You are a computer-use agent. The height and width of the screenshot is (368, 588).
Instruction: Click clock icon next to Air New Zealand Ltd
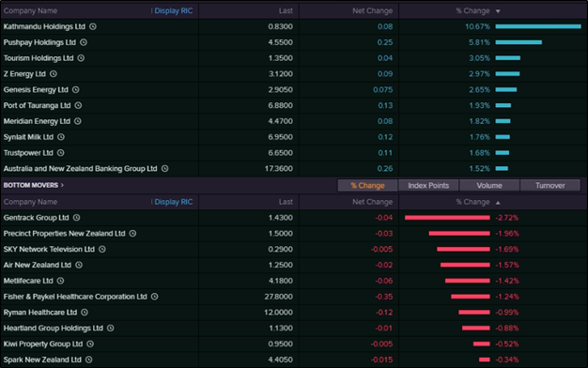point(79,265)
